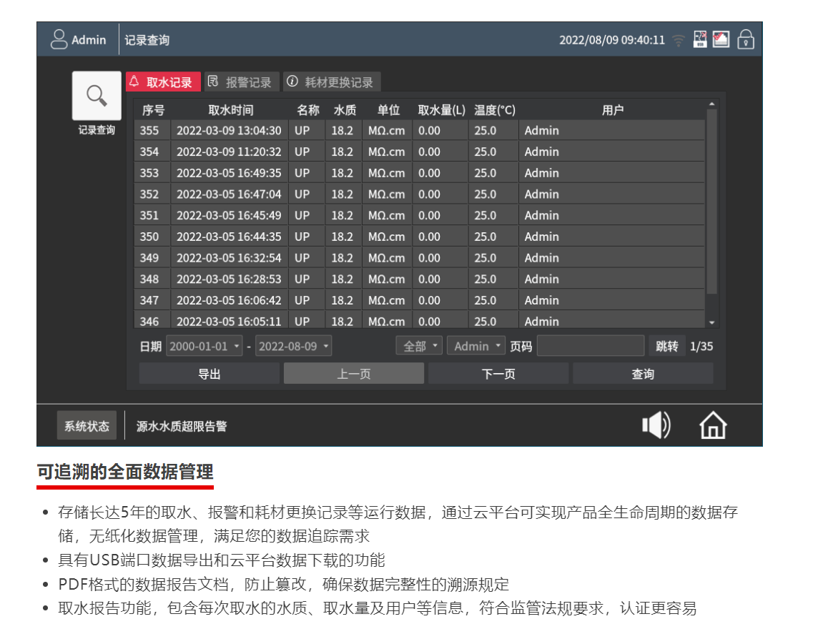813x644 pixels.
Task: Expand the 全部 filter dropdown
Action: click(419, 345)
